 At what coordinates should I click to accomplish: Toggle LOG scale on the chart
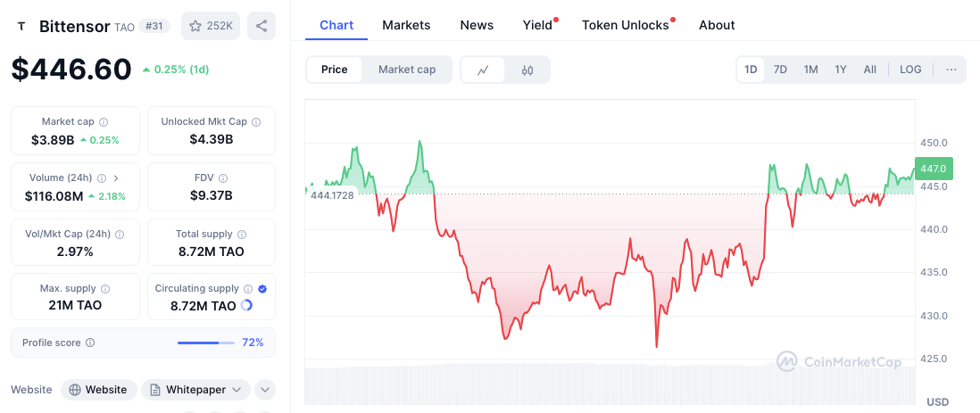910,70
